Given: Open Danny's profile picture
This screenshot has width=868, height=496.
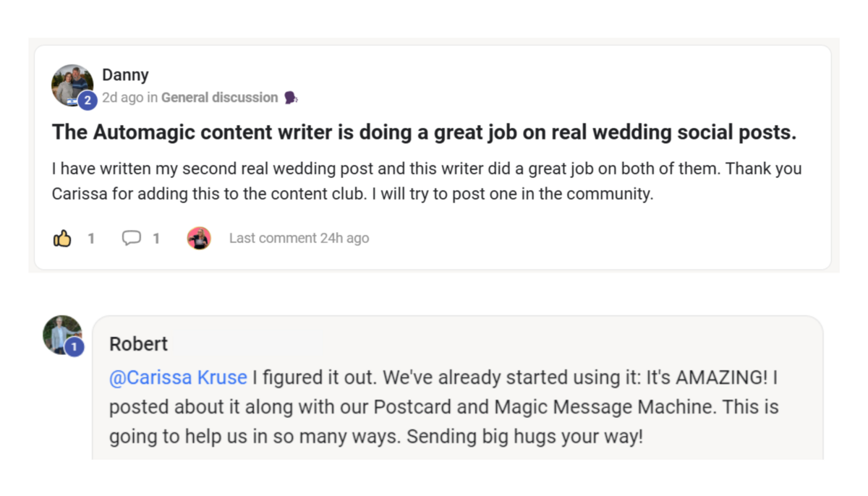Looking at the screenshot, I should [70, 83].
